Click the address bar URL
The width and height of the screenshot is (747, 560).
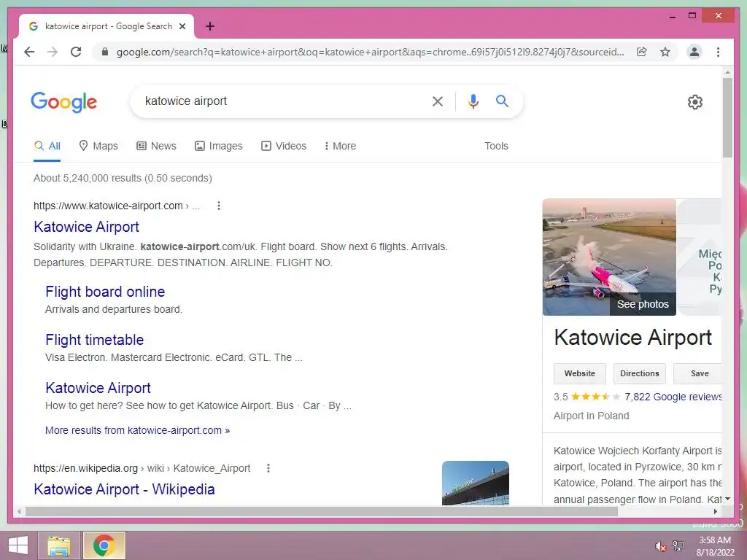tap(370, 52)
